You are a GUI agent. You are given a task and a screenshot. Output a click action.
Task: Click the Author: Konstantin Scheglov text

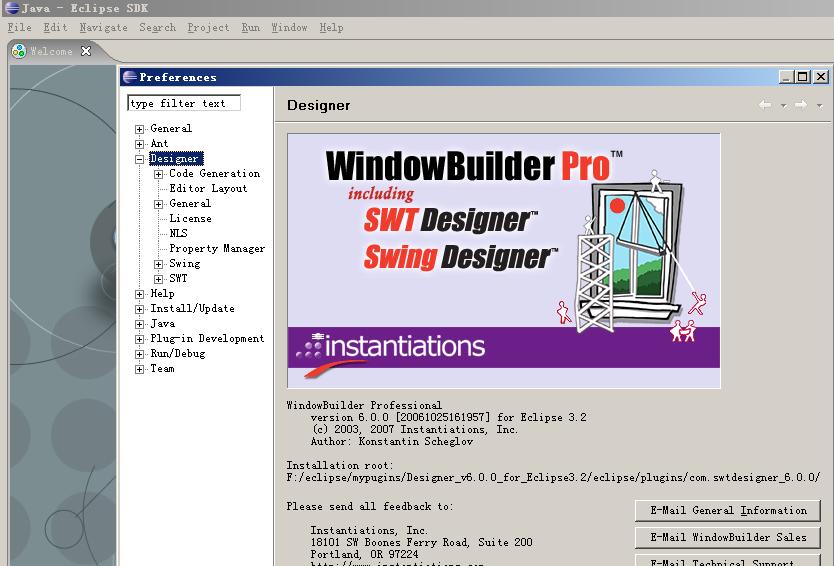pyautogui.click(x=391, y=442)
